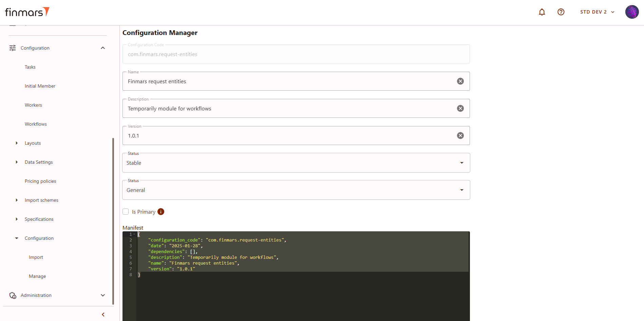Select the Data Settings menu item
Image resolution: width=644 pixels, height=321 pixels.
click(39, 162)
